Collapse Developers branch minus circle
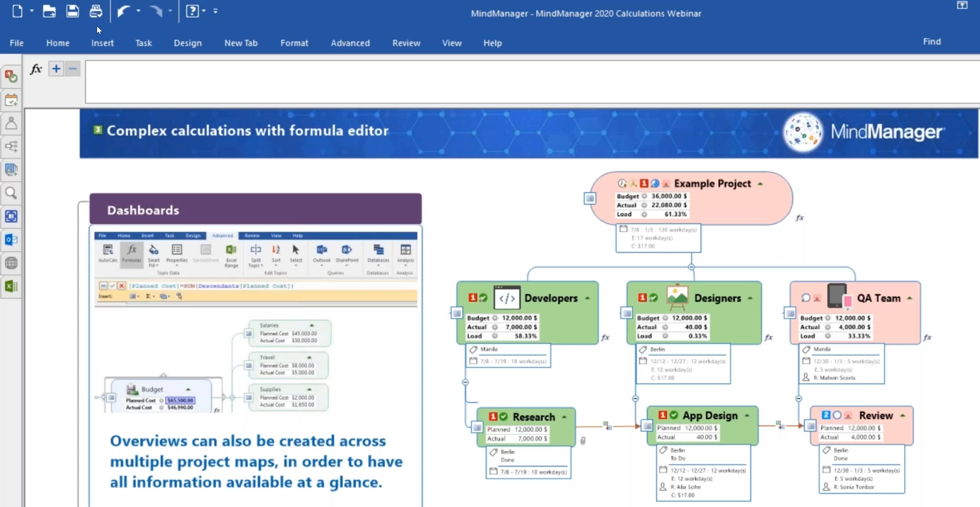 (465, 382)
